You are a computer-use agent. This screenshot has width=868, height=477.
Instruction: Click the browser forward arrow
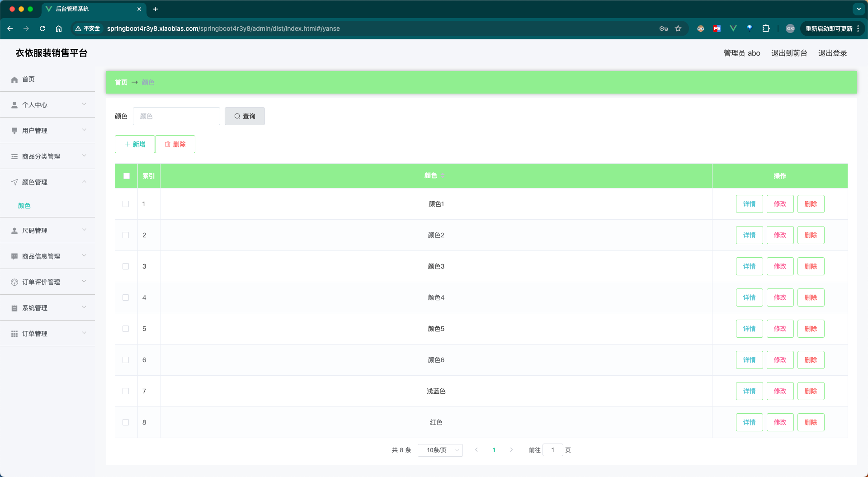26,28
